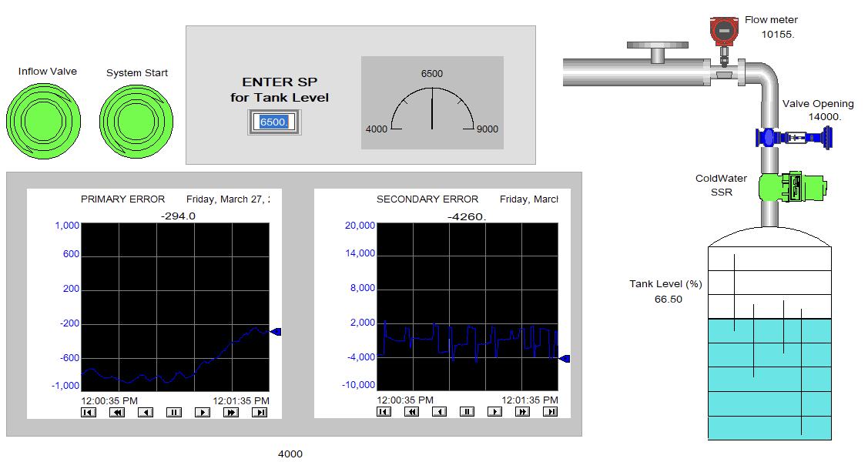This screenshot has width=868, height=462.
Task: Click the SECONDARY ERROR chart title
Action: tap(427, 199)
